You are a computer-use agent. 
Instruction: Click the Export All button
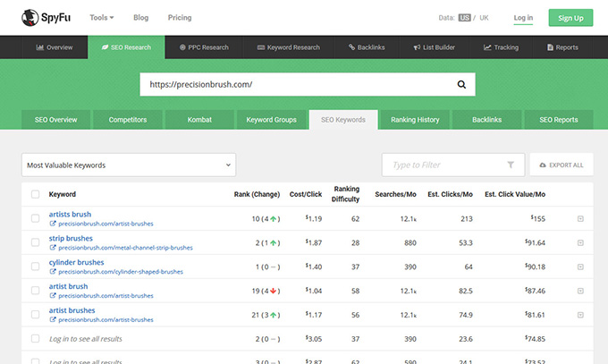click(x=562, y=165)
